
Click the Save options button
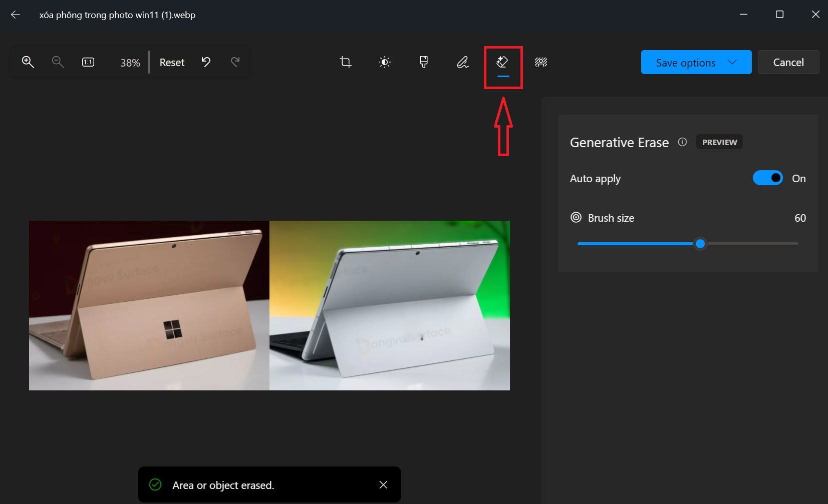[x=685, y=62]
